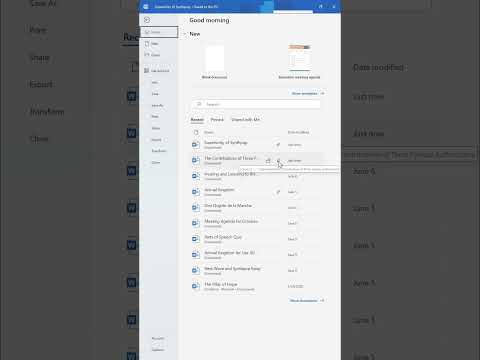Open the Open page from the sidebar

[159, 55]
